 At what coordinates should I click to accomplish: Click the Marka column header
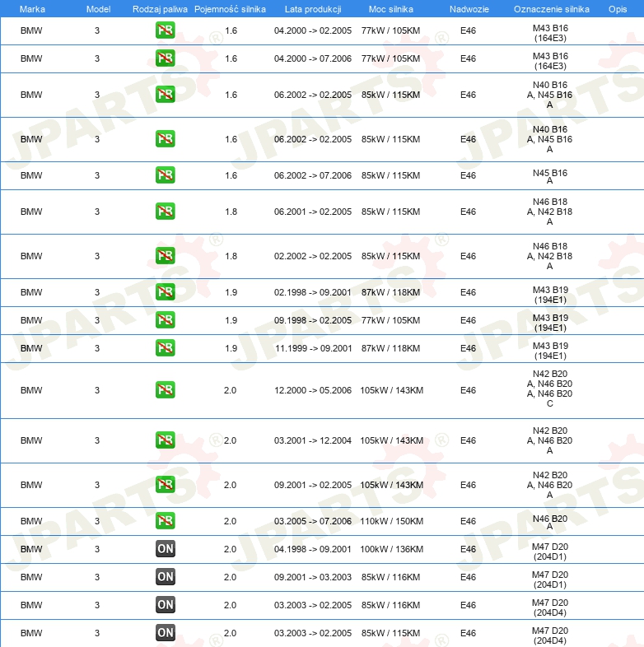31,8
